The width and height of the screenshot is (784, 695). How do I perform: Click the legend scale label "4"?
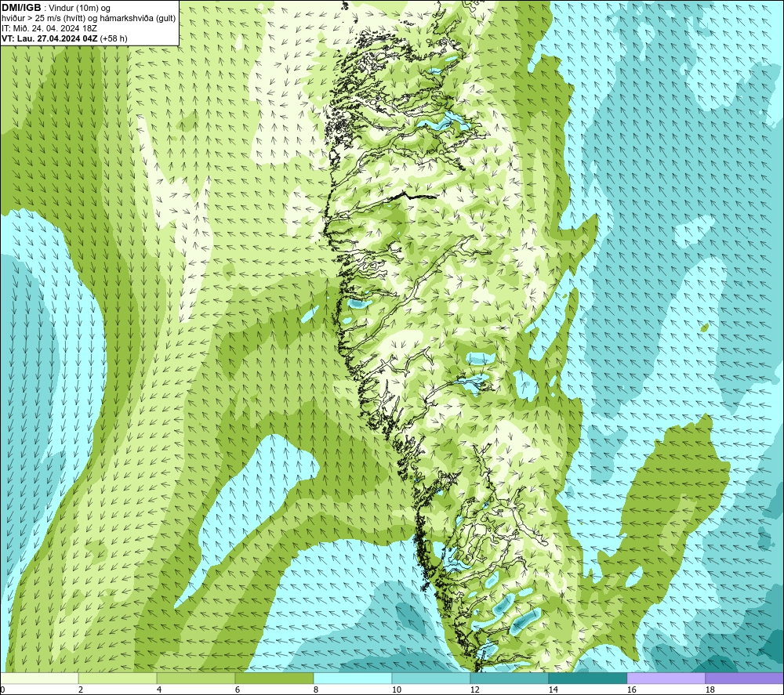click(x=159, y=690)
